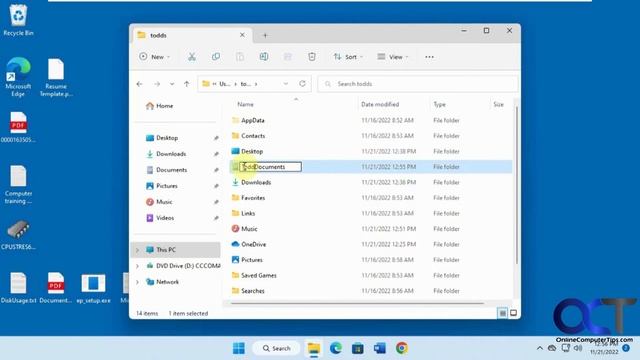Select the CPUSTRES6 desktop icon
640x360 pixels.
tap(18, 235)
